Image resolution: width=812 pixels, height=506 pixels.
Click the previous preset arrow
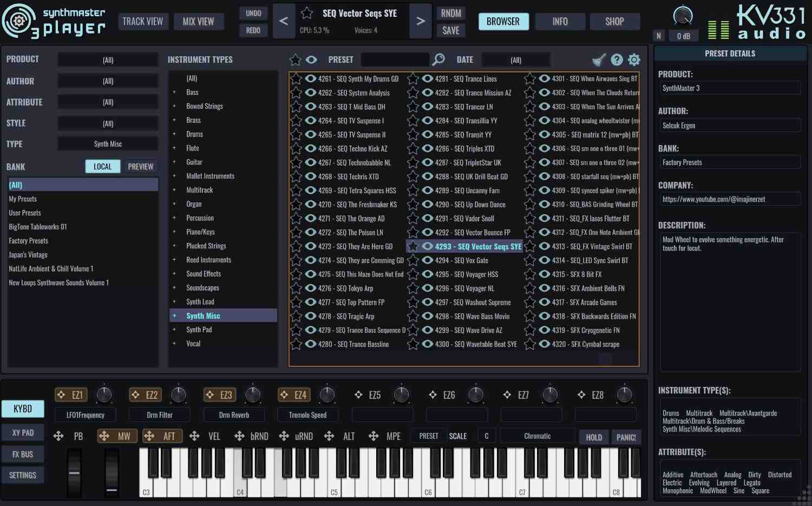pos(284,21)
